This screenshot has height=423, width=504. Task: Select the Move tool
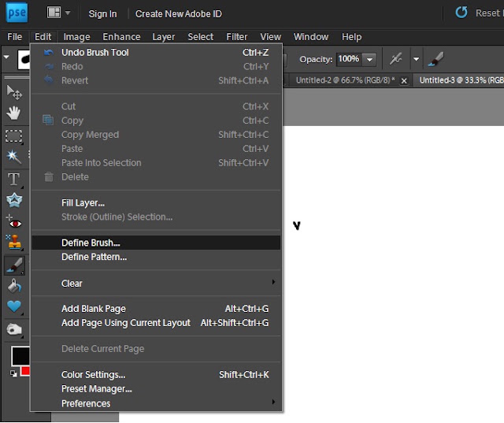(14, 92)
